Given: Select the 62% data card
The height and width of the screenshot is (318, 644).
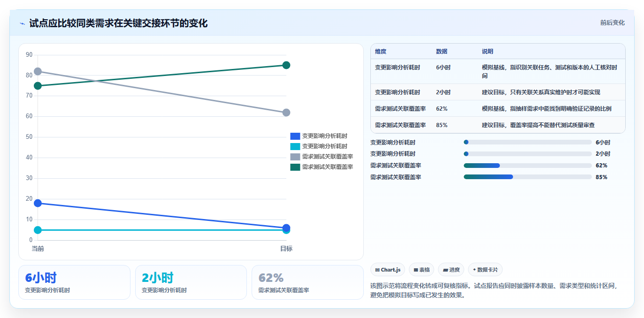Looking at the screenshot, I should coord(307,282).
